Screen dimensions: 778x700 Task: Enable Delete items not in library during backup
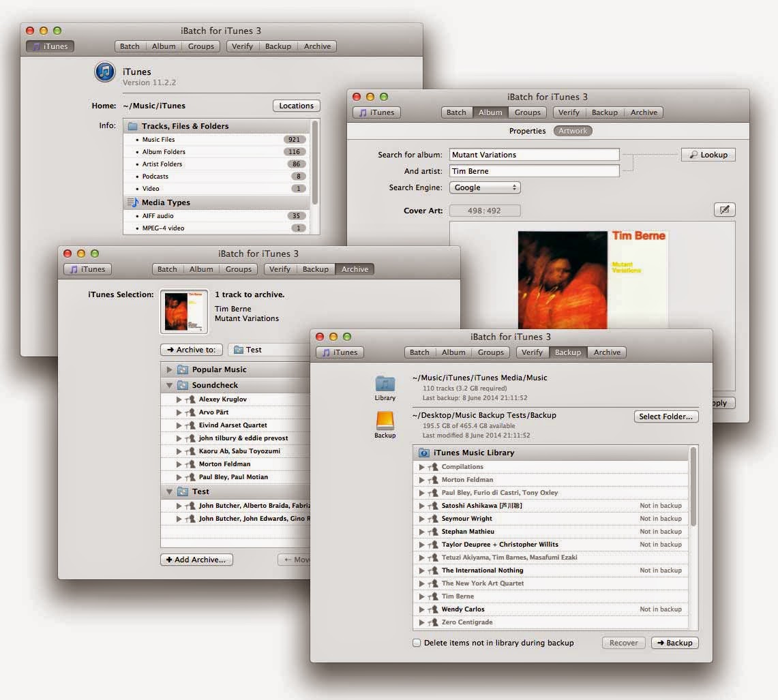(x=417, y=643)
